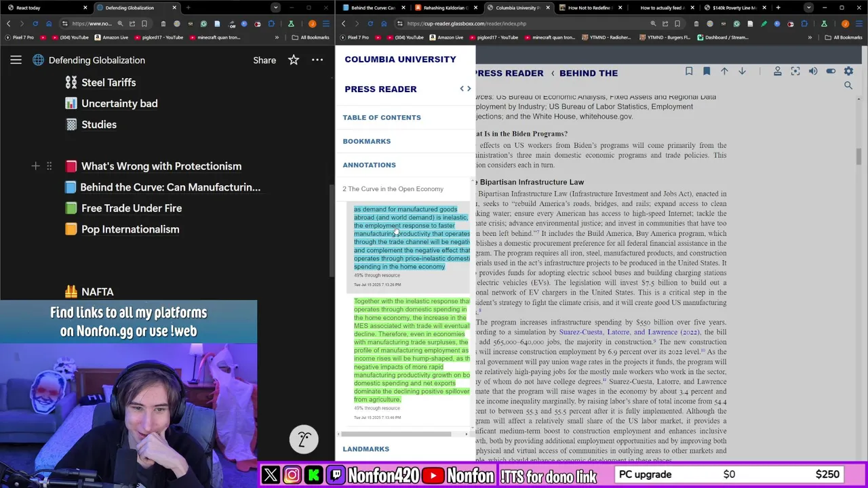Click the X social icon in stream overlay
Screen dimensions: 868x488
point(271,475)
